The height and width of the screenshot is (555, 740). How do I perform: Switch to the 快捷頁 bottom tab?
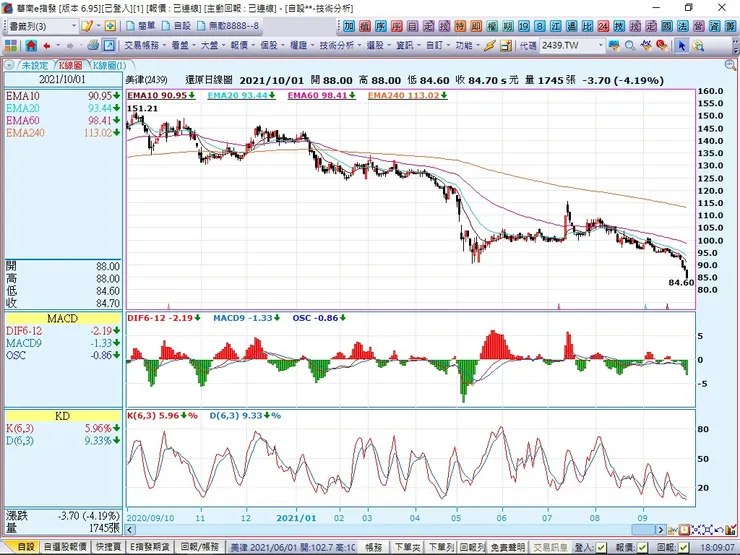click(x=109, y=547)
